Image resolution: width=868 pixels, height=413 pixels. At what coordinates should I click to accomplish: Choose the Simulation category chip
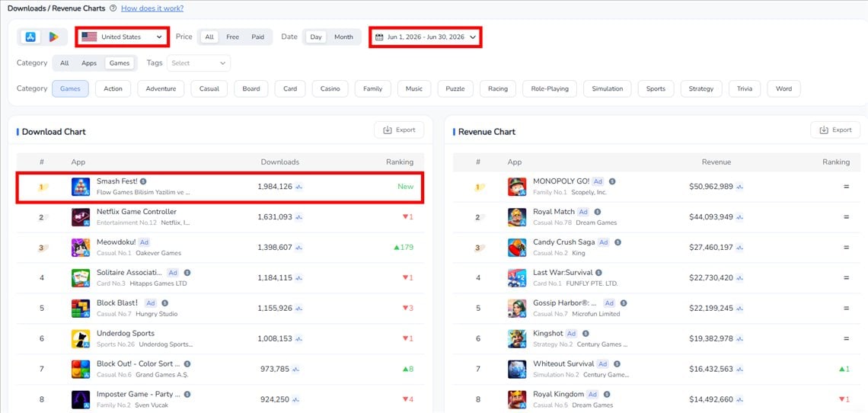tap(608, 88)
